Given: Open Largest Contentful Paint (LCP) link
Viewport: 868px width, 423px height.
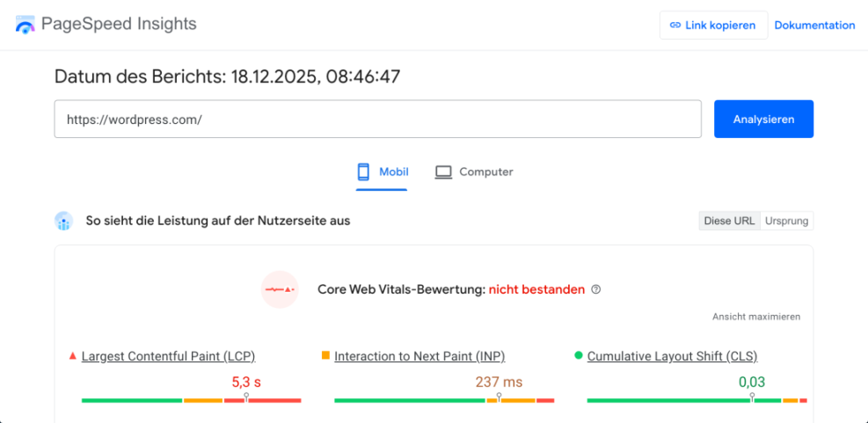Looking at the screenshot, I should click(168, 356).
